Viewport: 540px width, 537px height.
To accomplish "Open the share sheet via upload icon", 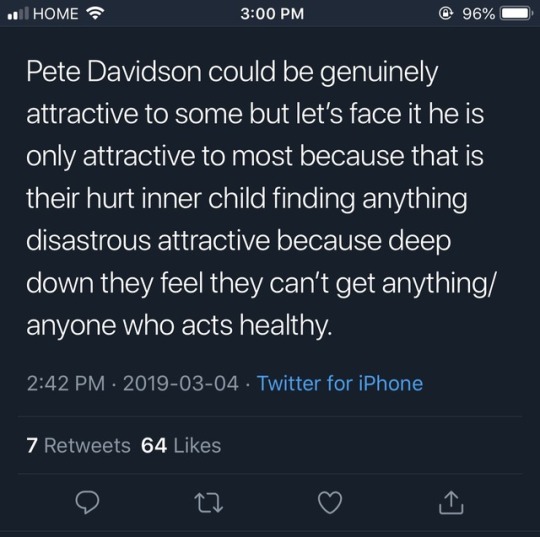I will [x=451, y=503].
